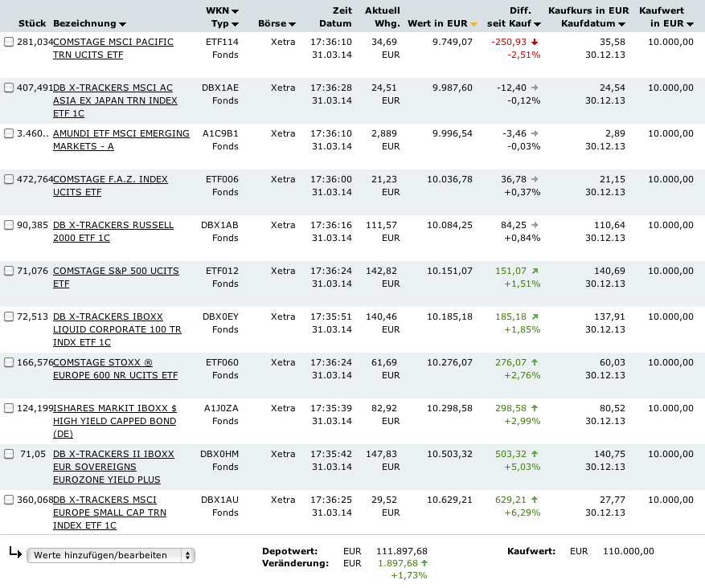
Task: Click green diagonal arrow beside 151,07
Action: point(535,271)
